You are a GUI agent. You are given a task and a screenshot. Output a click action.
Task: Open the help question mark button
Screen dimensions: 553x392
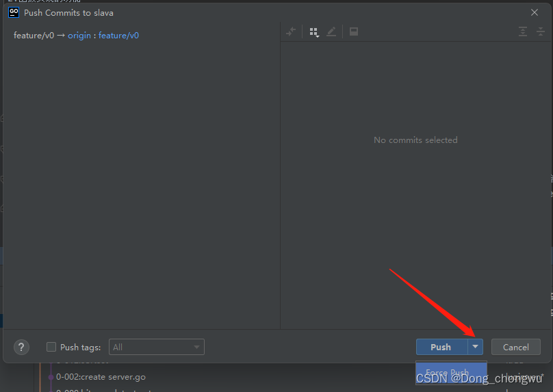[x=21, y=348]
